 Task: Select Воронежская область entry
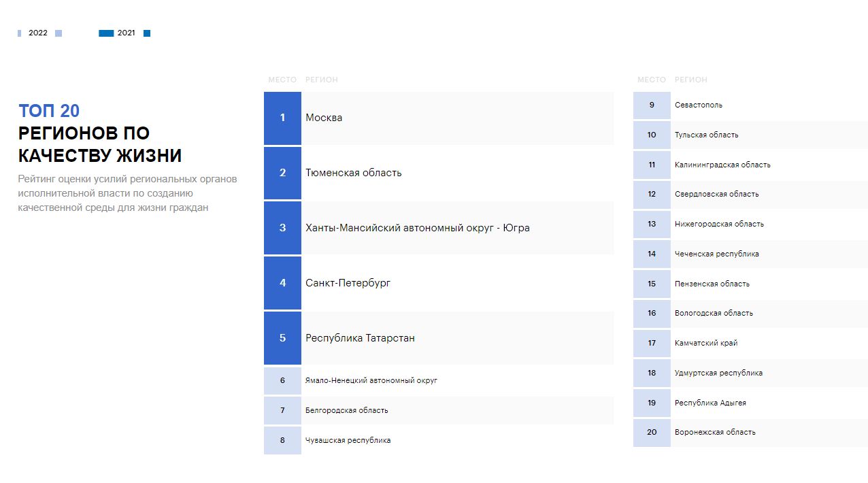click(x=715, y=432)
